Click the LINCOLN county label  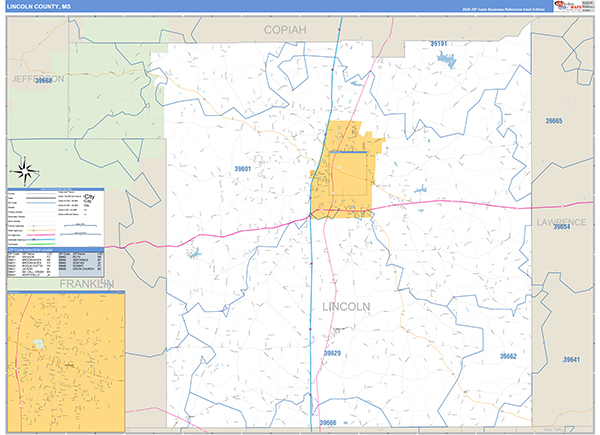(346, 307)
